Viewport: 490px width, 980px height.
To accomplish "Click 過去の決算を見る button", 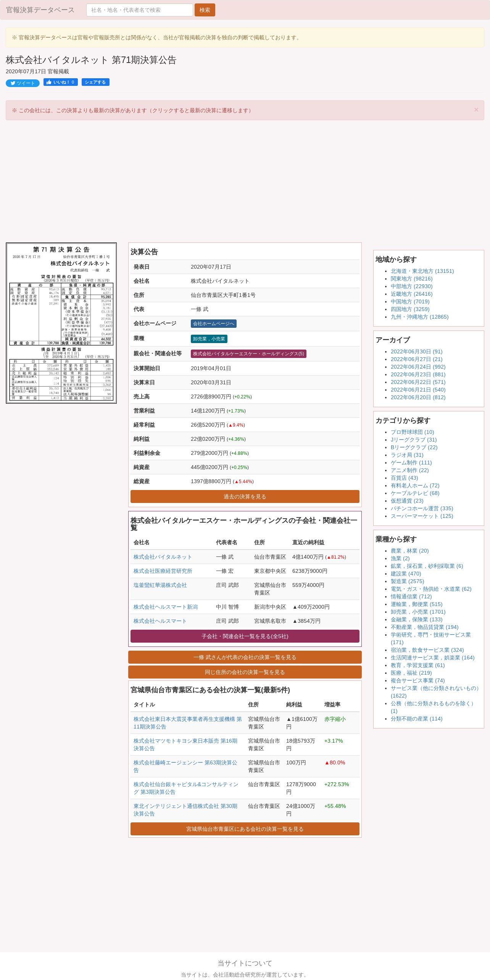I will [245, 496].
